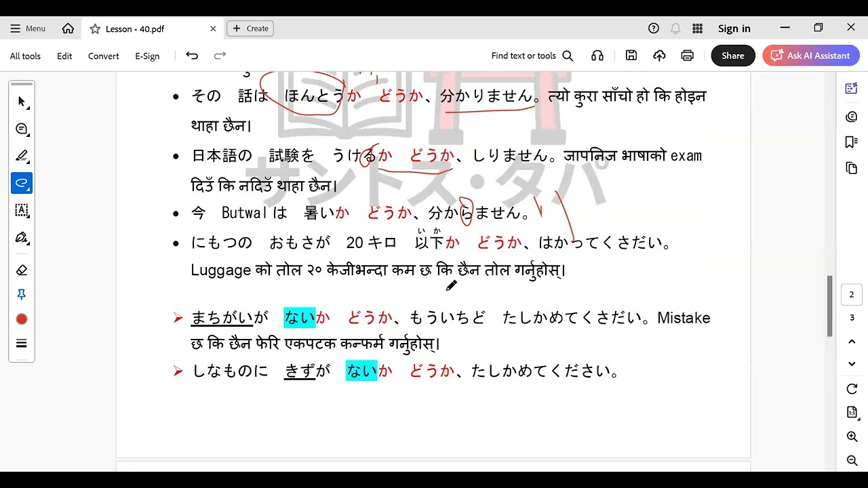
Task: Pin the quick tools toolbar
Action: [x=22, y=294]
